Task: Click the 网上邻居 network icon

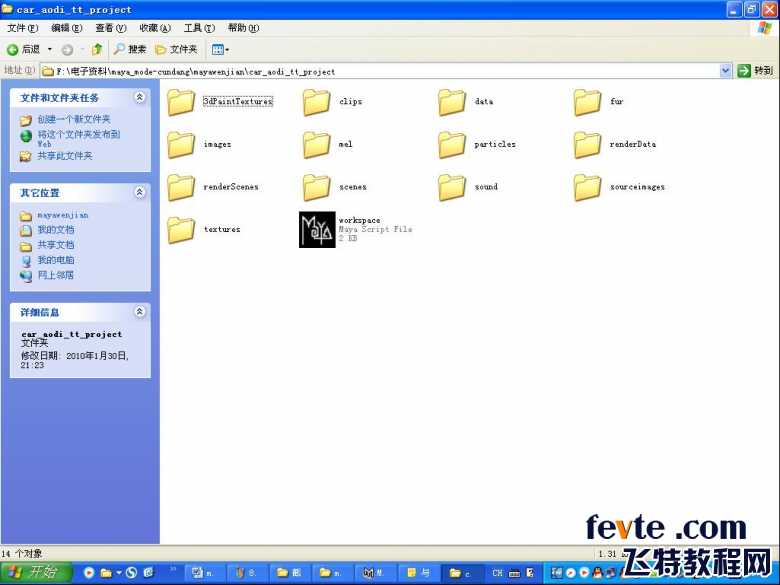Action: pos(26,275)
